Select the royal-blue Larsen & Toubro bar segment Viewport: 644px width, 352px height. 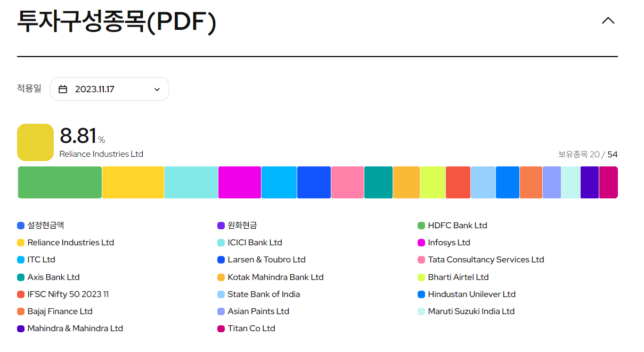point(314,182)
